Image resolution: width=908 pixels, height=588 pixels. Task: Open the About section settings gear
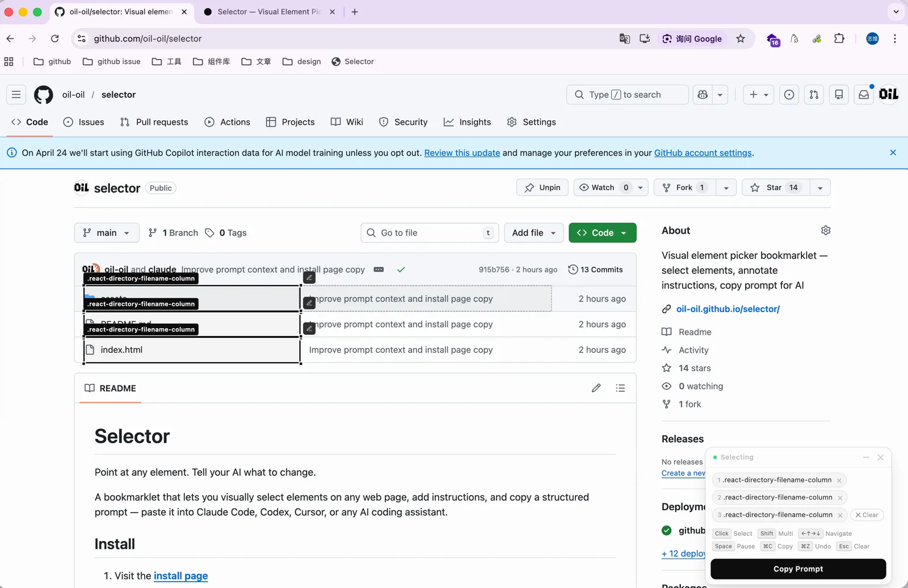click(x=826, y=230)
